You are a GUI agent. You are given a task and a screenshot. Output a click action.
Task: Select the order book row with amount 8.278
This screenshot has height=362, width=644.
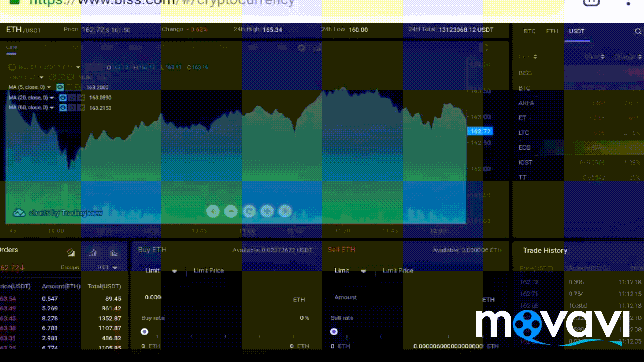(x=61, y=318)
